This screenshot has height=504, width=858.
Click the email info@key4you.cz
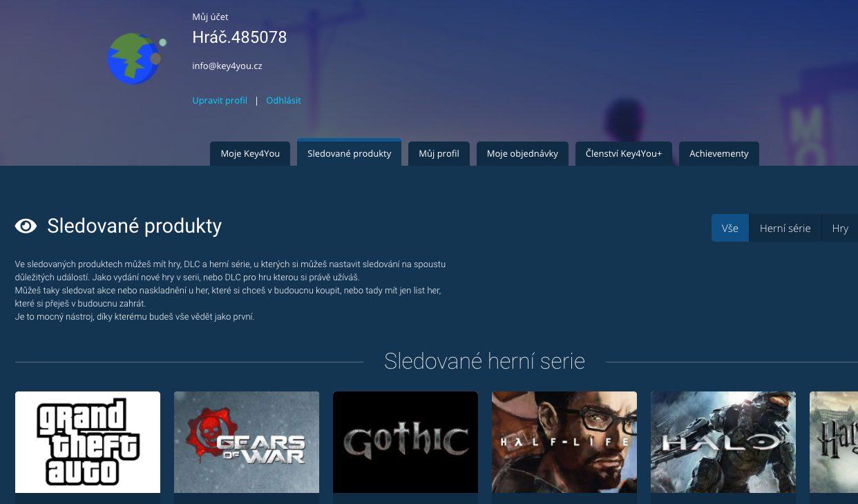coord(227,66)
